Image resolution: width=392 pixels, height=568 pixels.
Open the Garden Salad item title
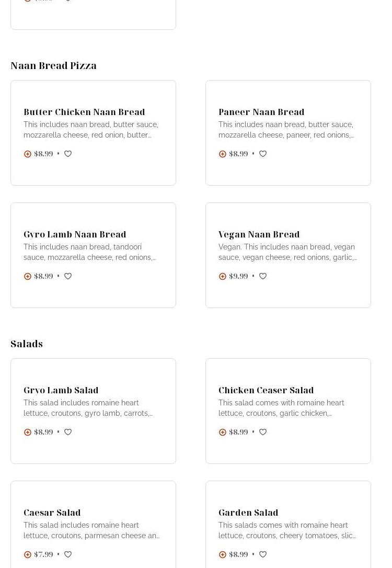(248, 513)
